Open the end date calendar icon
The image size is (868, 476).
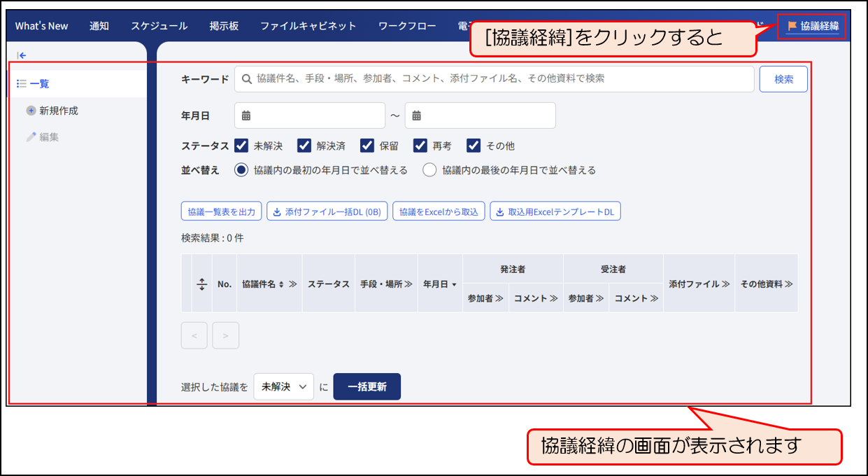coord(416,115)
